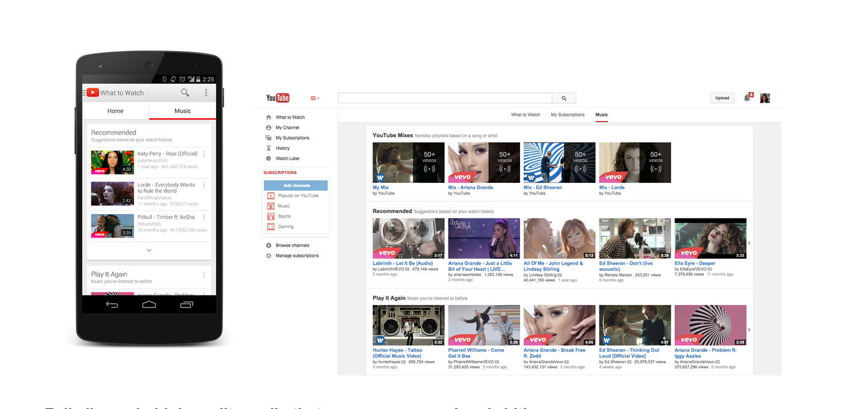
Task: Click the Sports channel icon
Action: (x=271, y=216)
